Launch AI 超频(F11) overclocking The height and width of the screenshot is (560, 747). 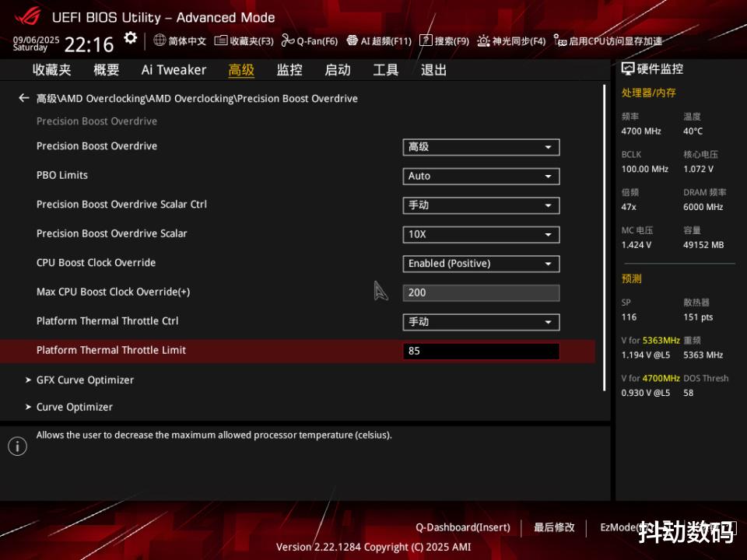pyautogui.click(x=379, y=41)
